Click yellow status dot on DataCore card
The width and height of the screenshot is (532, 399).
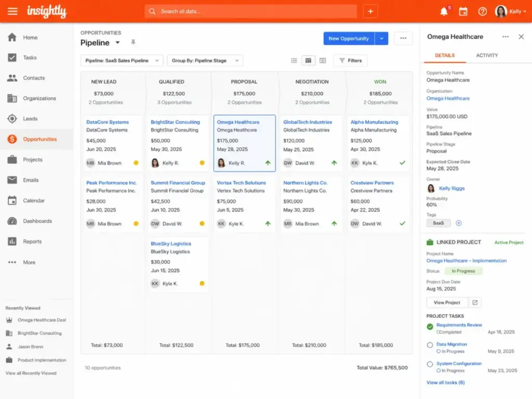pyautogui.click(x=136, y=163)
